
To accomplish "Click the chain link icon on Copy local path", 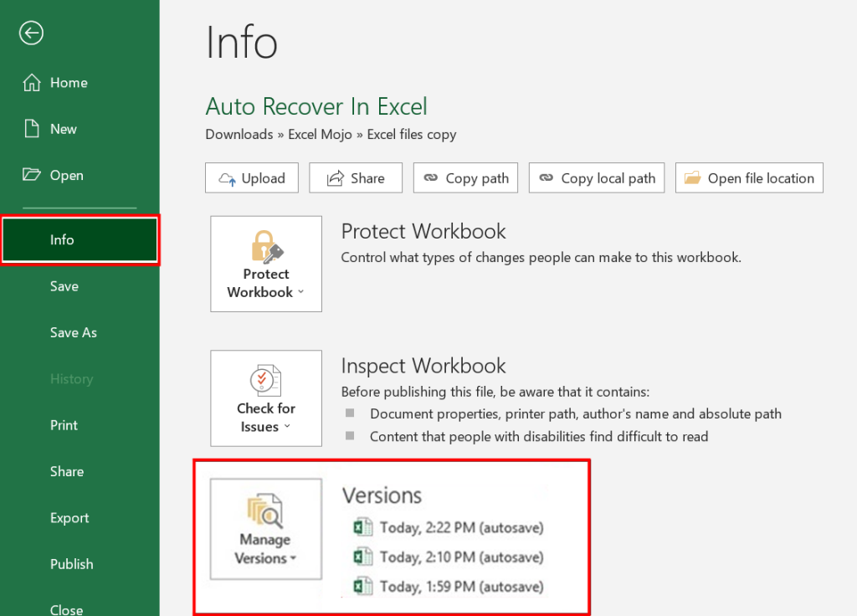I will coord(546,177).
